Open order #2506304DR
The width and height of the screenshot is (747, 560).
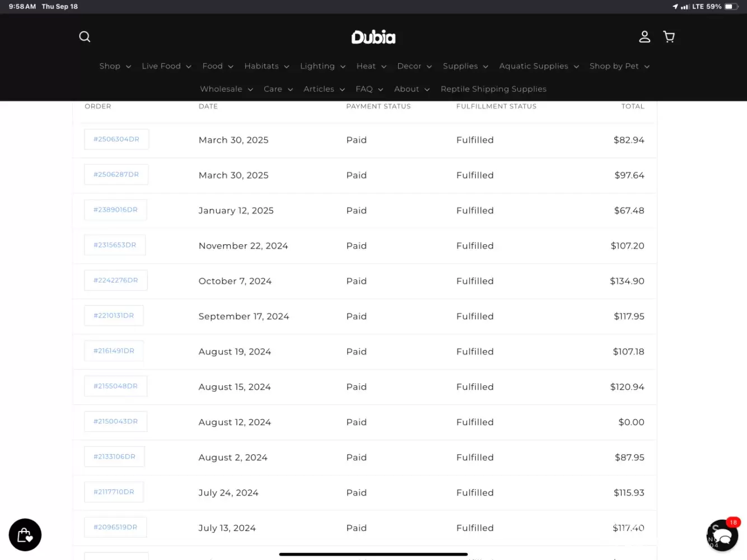click(116, 139)
